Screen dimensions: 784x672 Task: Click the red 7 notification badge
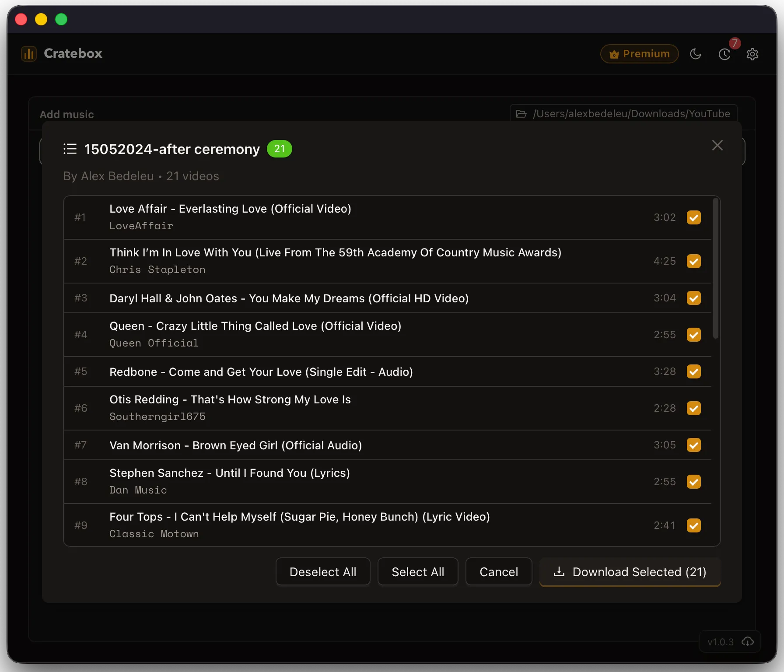click(x=735, y=43)
